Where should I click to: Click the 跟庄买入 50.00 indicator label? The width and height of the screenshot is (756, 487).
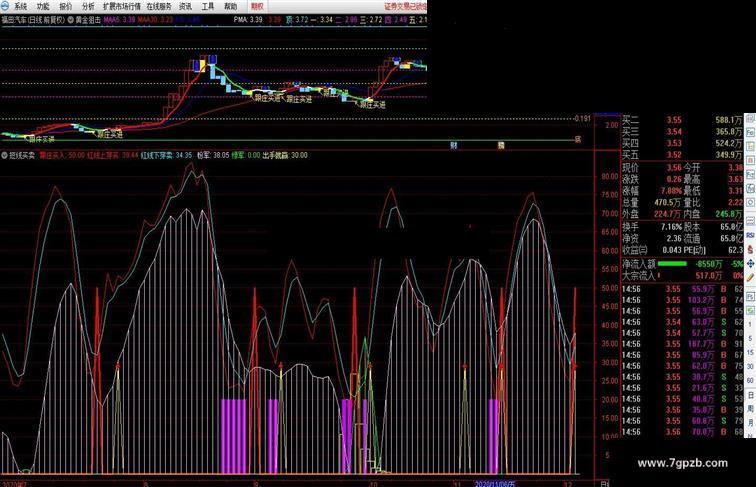pyautogui.click(x=62, y=155)
